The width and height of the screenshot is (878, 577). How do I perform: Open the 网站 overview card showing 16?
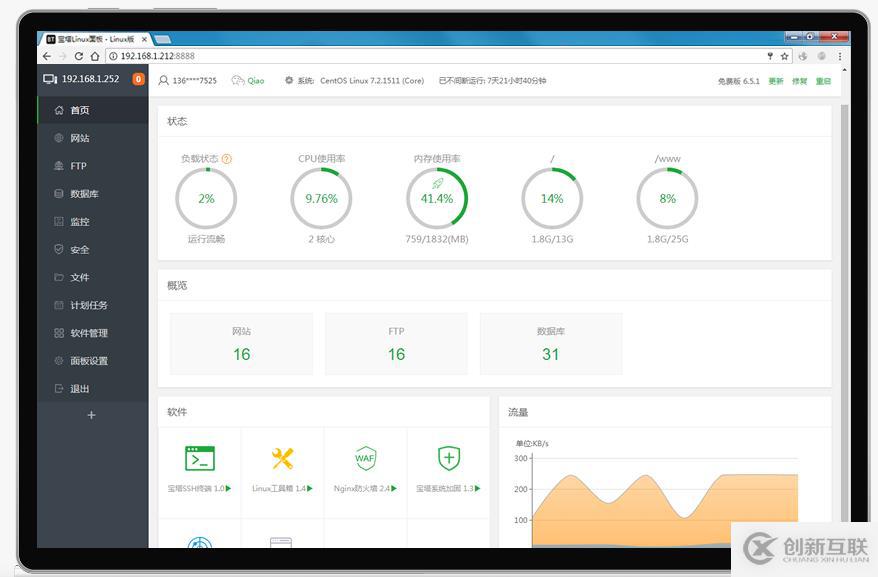tap(241, 343)
